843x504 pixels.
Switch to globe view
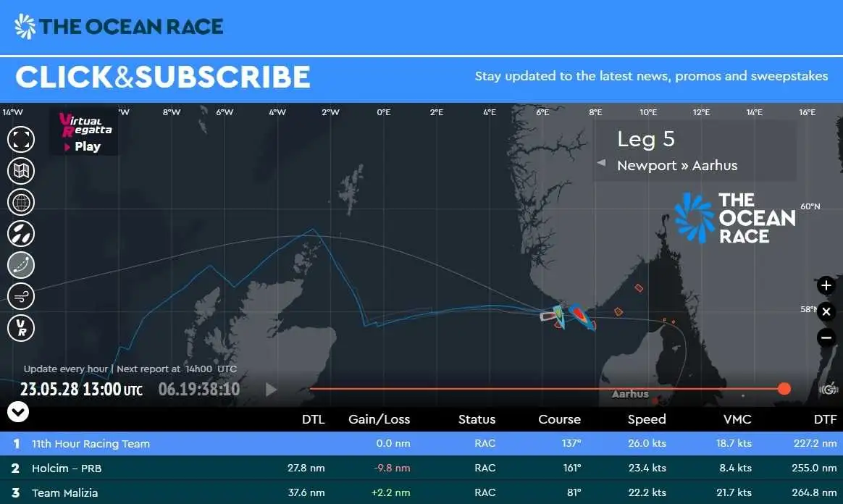pos(21,202)
